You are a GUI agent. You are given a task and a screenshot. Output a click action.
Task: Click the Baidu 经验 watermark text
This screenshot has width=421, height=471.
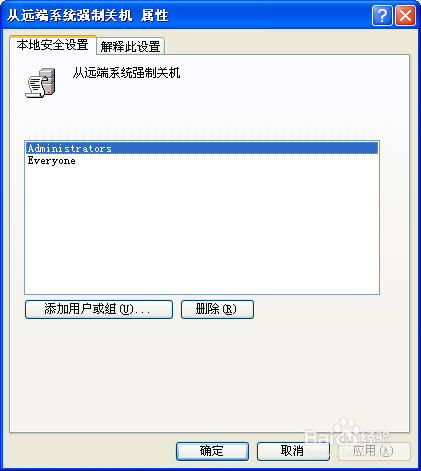[x=375, y=437]
